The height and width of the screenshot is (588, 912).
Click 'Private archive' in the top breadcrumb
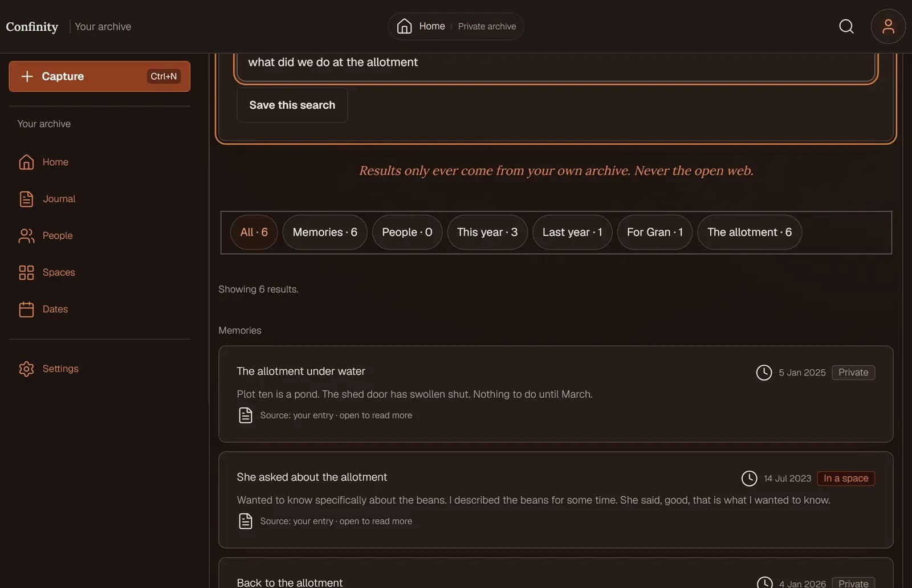[487, 26]
